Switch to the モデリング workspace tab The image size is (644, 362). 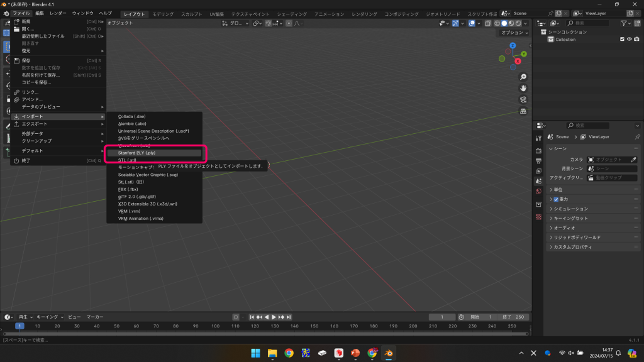[163, 14]
